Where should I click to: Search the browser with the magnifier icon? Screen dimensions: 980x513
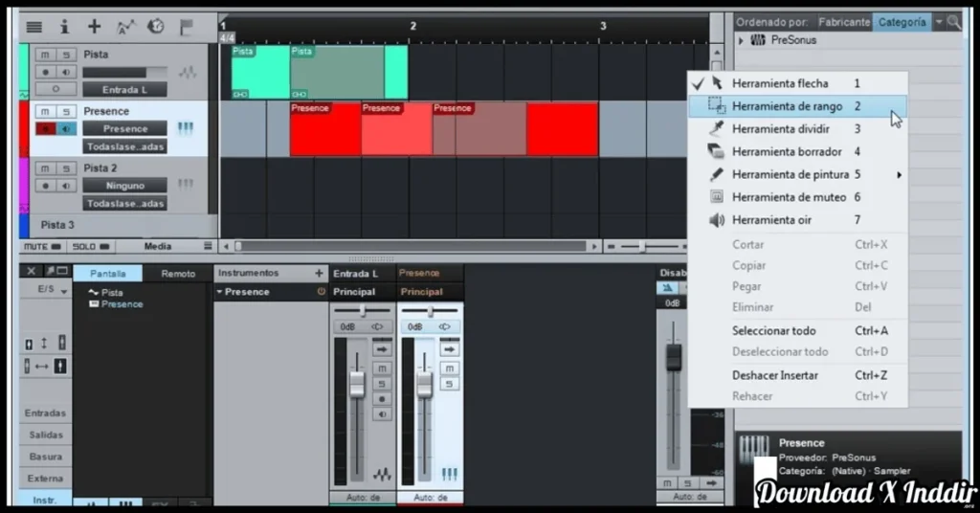pyautogui.click(x=954, y=22)
